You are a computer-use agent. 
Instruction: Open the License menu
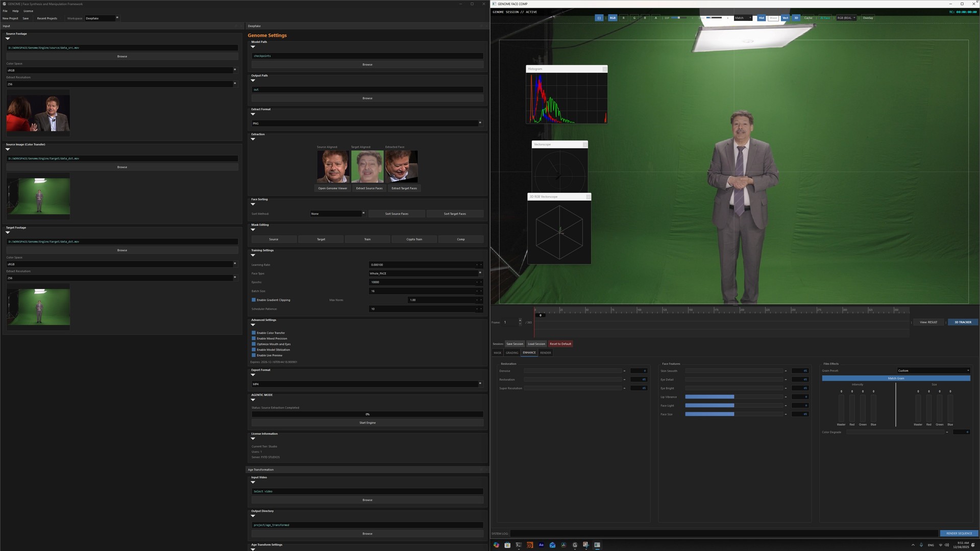pos(28,11)
